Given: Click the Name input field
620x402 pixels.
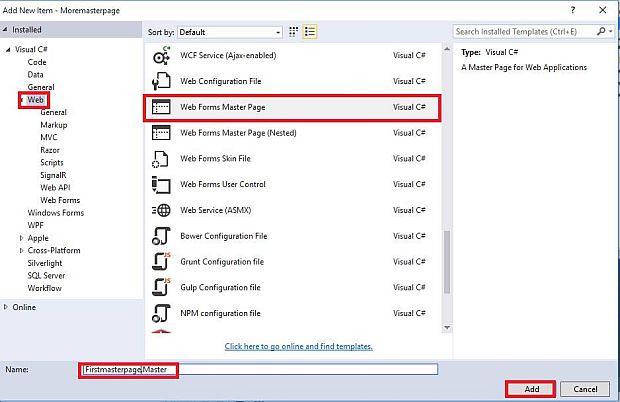Looking at the screenshot, I should pyautogui.click(x=260, y=370).
